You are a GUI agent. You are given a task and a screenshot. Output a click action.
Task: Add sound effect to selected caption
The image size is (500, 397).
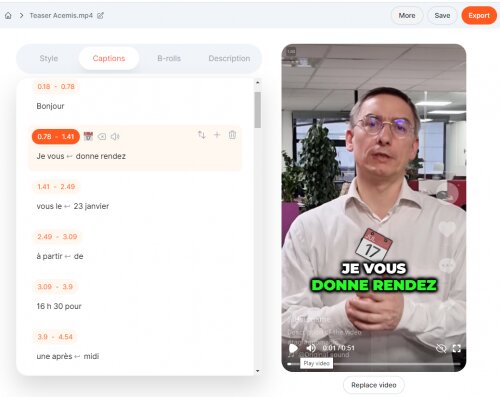115,136
